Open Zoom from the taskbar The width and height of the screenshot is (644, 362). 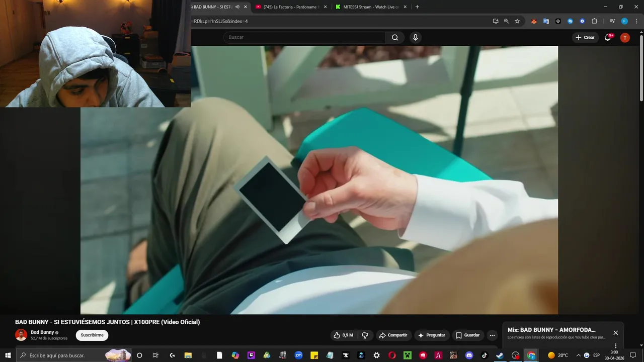pyautogui.click(x=298, y=355)
